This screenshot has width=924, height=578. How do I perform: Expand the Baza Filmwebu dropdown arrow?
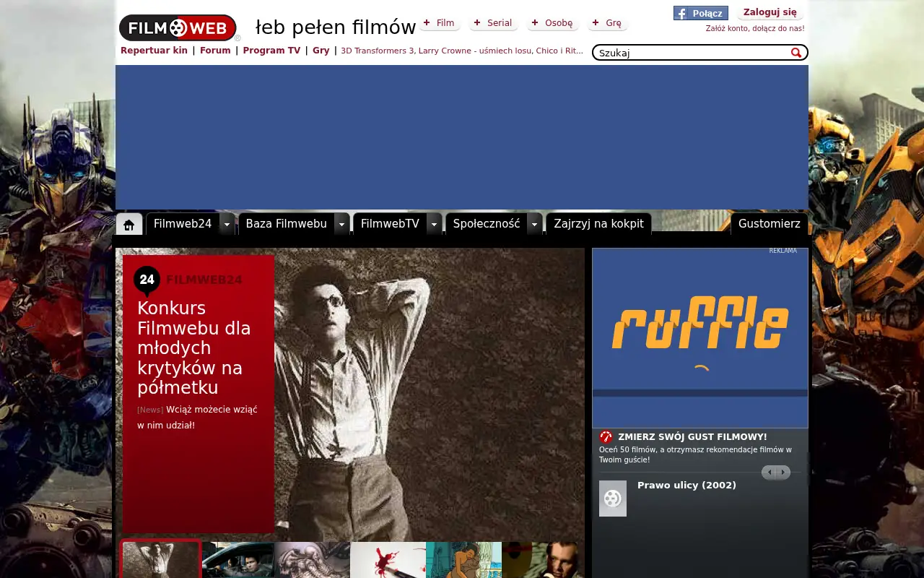click(342, 224)
